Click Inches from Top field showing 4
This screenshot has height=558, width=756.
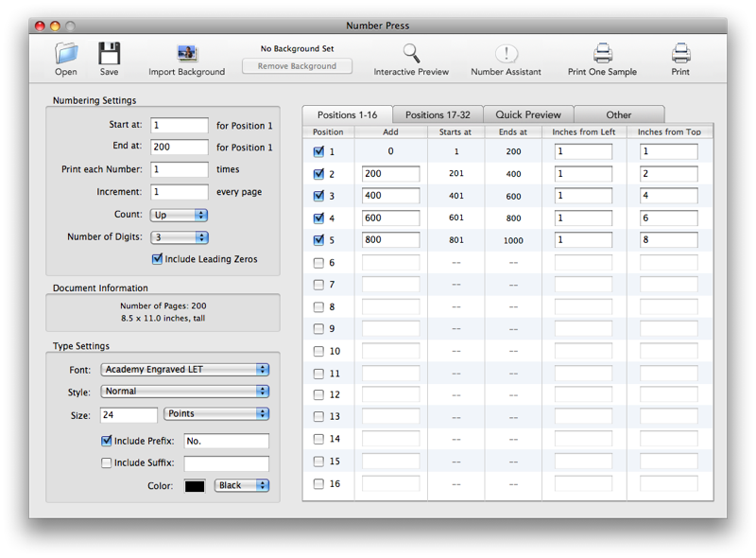pyautogui.click(x=669, y=196)
